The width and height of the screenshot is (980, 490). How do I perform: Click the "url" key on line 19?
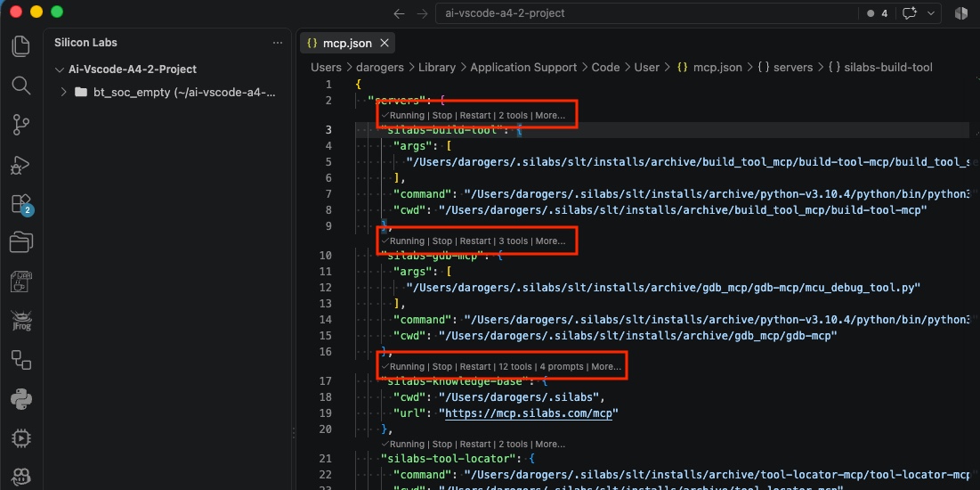(409, 413)
